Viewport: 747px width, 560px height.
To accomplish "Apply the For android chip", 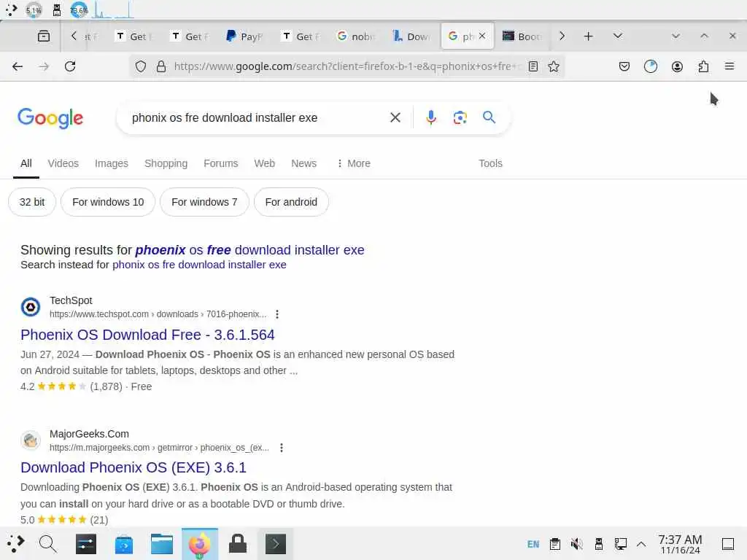I will [291, 202].
